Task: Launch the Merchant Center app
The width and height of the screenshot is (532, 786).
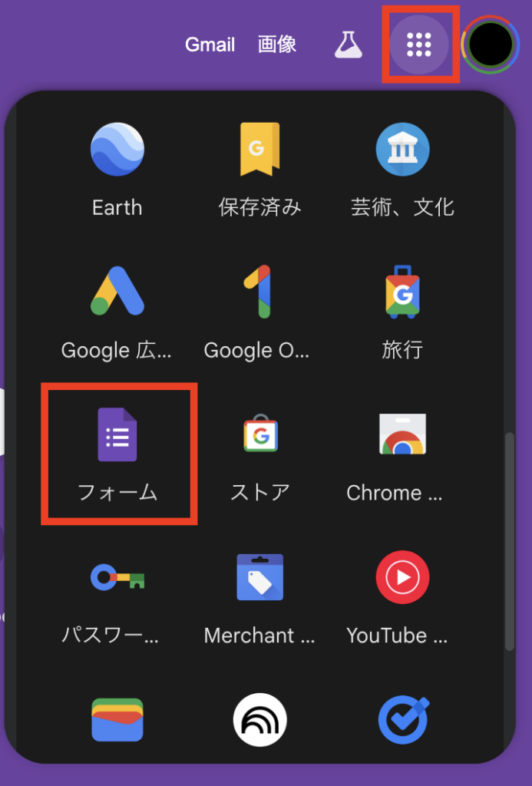Action: tap(259, 597)
